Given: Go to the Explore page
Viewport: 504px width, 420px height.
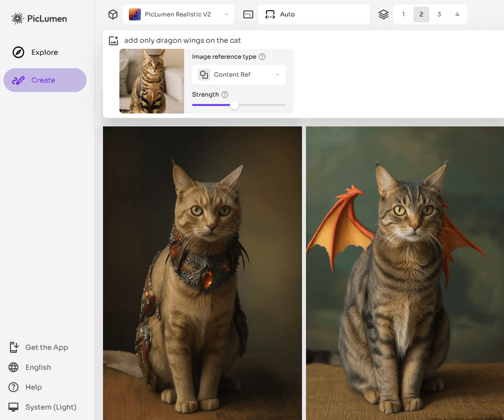Looking at the screenshot, I should 44,52.
